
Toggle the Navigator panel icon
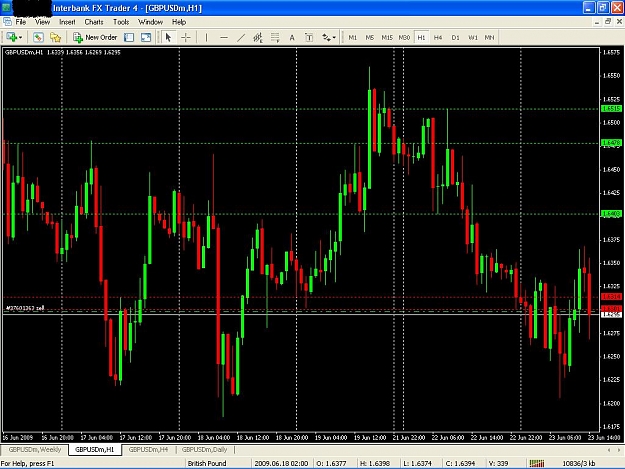[x=129, y=37]
